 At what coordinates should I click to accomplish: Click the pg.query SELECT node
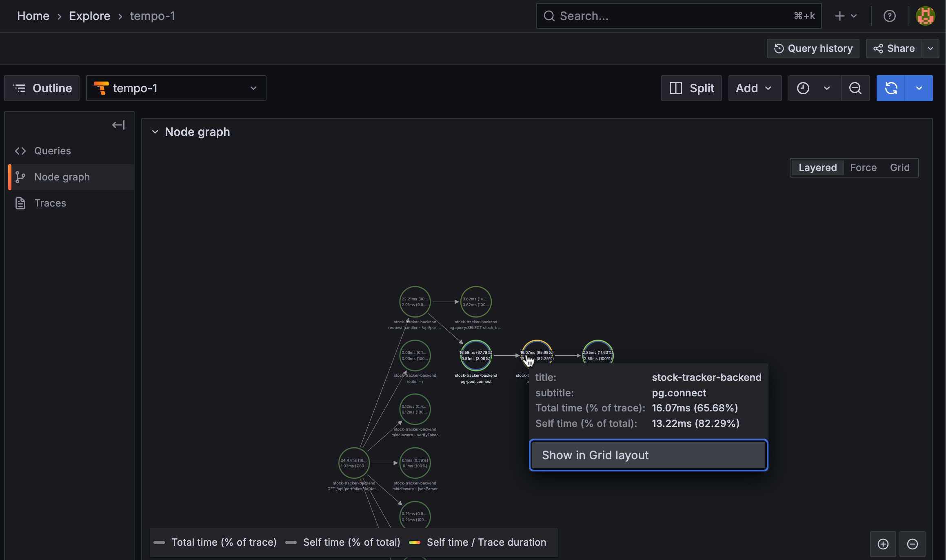click(476, 302)
